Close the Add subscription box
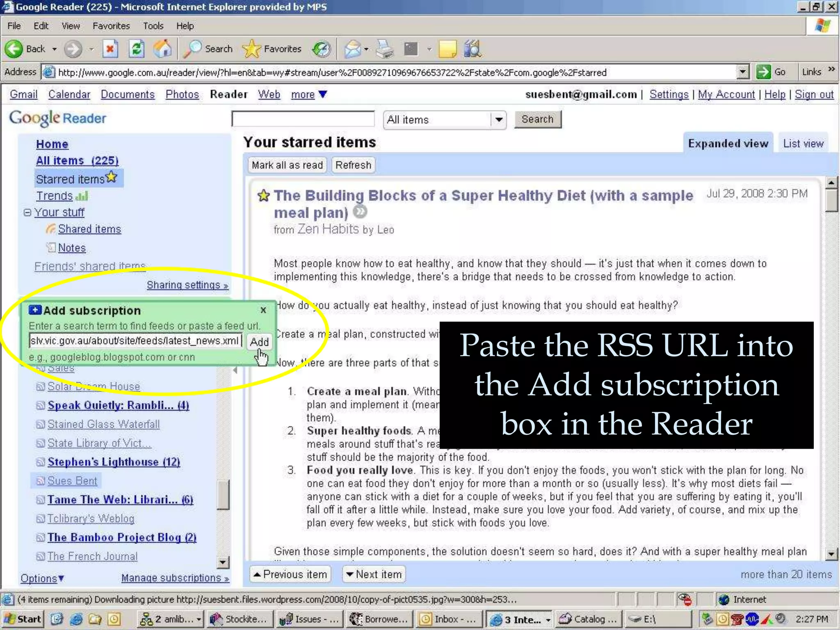This screenshot has width=840, height=630. coord(263,310)
